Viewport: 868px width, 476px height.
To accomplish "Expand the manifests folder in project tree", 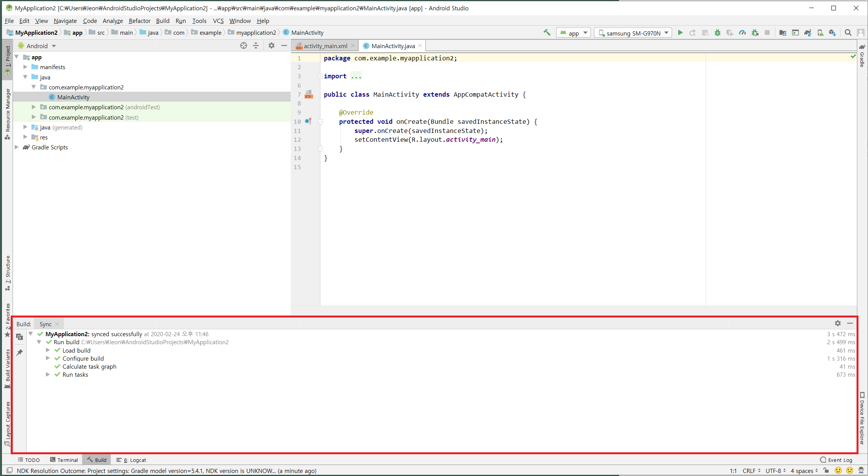I will (26, 67).
